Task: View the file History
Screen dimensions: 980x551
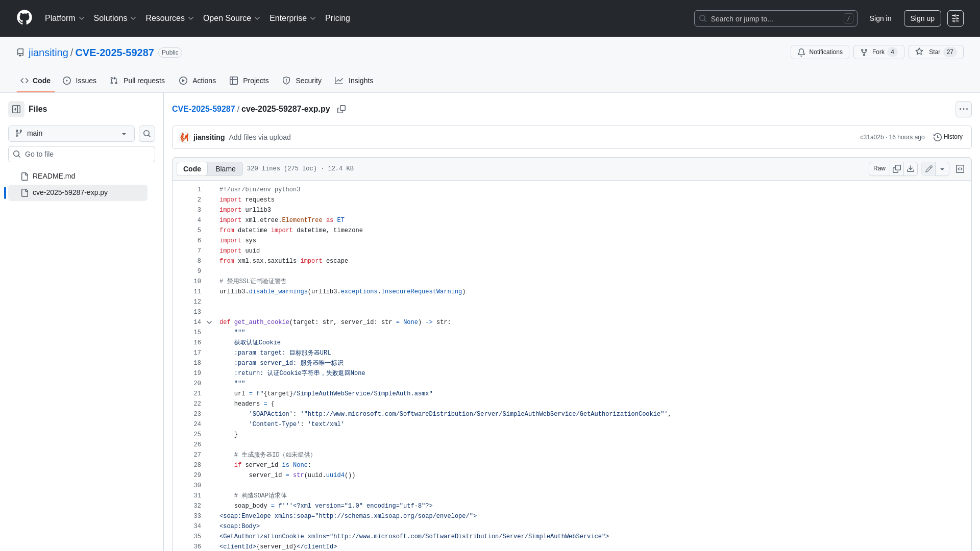Action: [947, 137]
